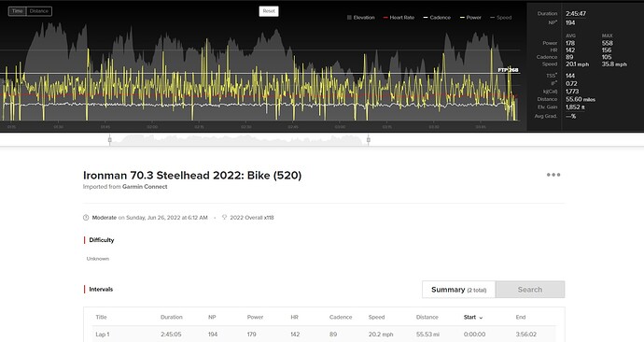Toggle Heart Rate series in chart legend
Screen dimensions: 644x342
[x=399, y=18]
